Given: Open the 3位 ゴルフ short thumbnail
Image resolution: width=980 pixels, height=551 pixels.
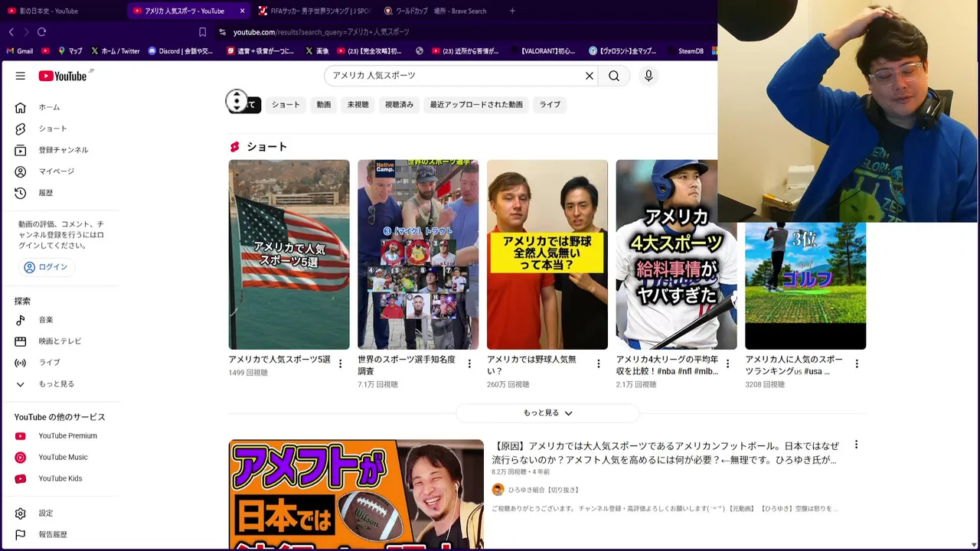Looking at the screenshot, I should coord(805,286).
